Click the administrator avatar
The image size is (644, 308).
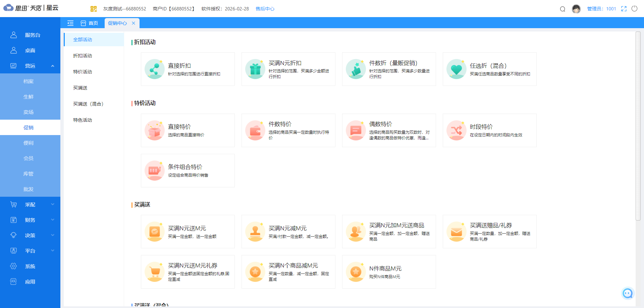pos(576,9)
